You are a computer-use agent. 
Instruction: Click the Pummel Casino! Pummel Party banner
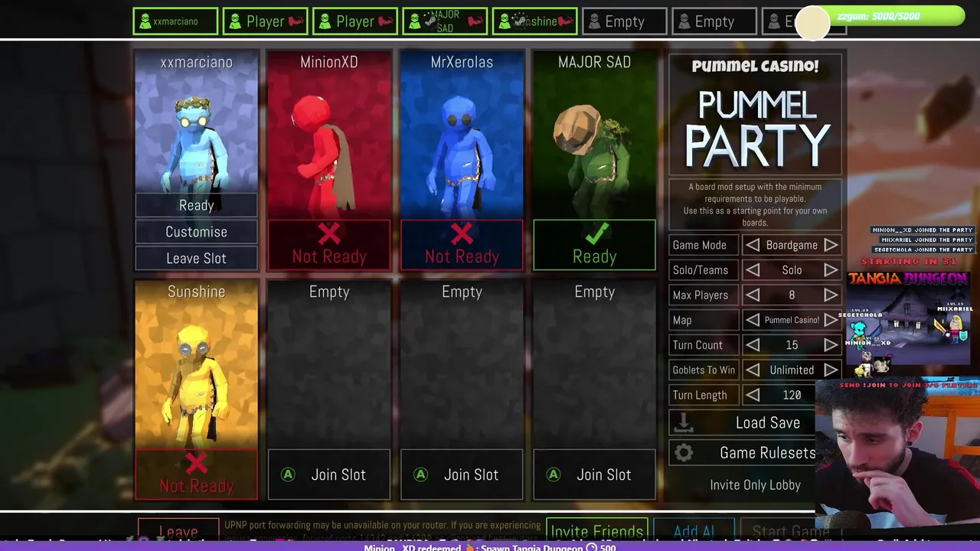click(x=755, y=114)
